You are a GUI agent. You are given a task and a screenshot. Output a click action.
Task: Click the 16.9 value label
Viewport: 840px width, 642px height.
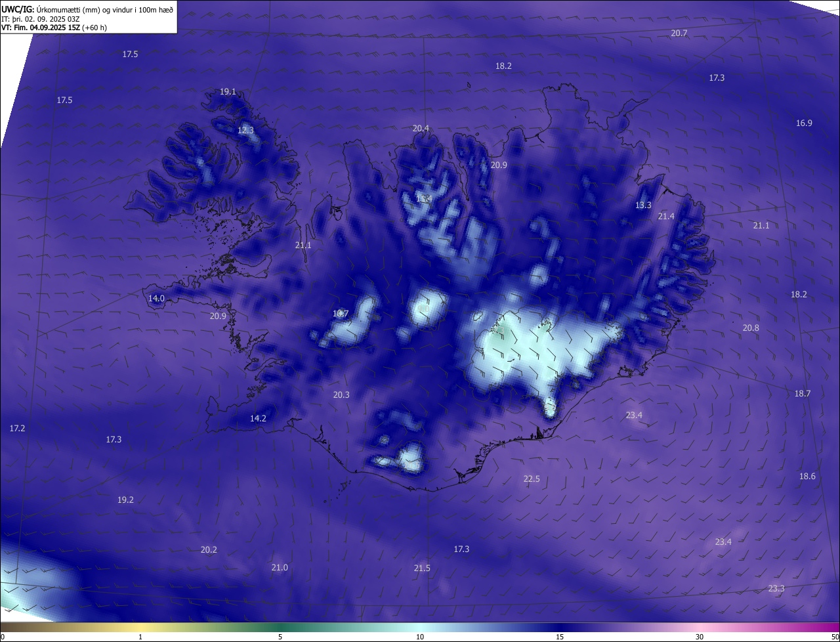tap(804, 123)
